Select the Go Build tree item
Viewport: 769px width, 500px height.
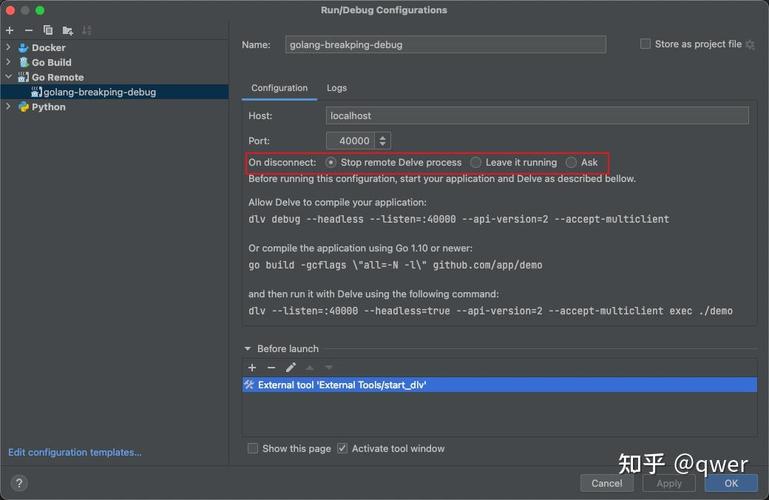tap(51, 62)
